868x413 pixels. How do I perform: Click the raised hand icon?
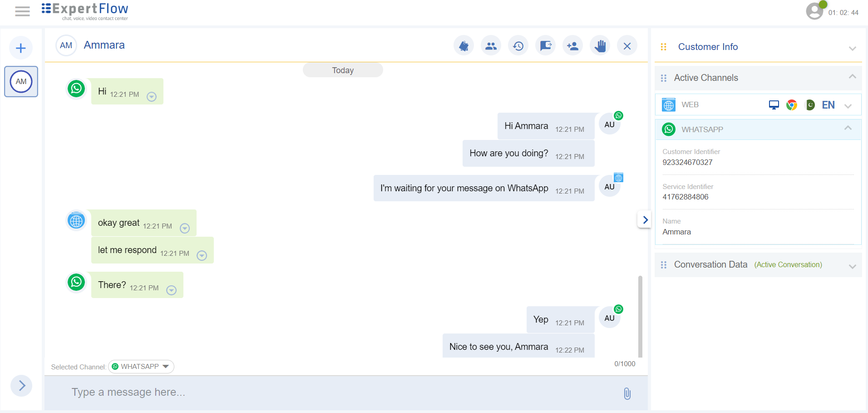click(600, 46)
